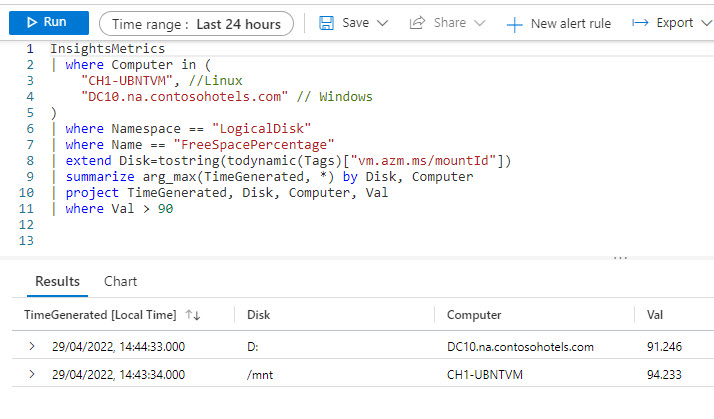Open the Share dropdown chevron
Image resolution: width=714 pixels, height=419 pixels.
480,23
